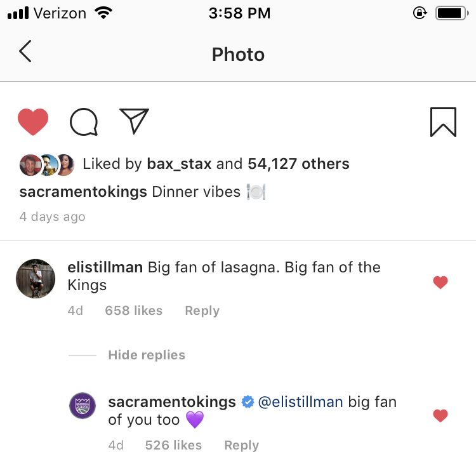View 658 likes on the comment
476x473 pixels.
pyautogui.click(x=134, y=311)
